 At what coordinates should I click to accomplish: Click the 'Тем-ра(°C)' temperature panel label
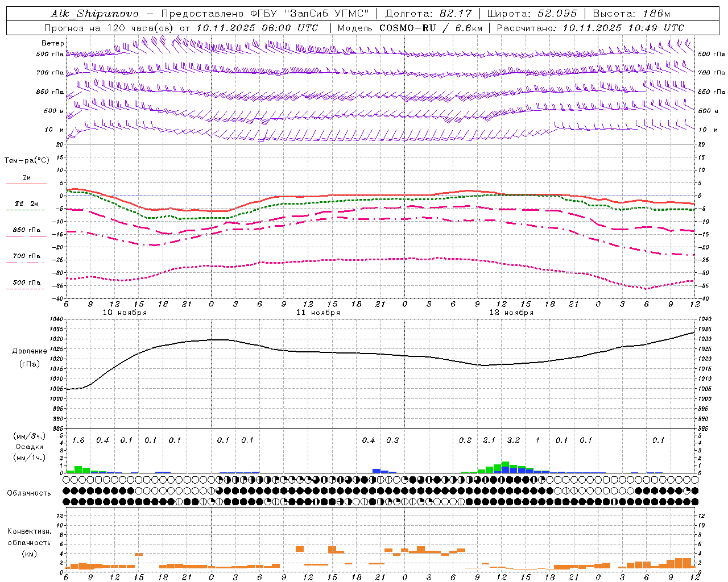pyautogui.click(x=27, y=161)
